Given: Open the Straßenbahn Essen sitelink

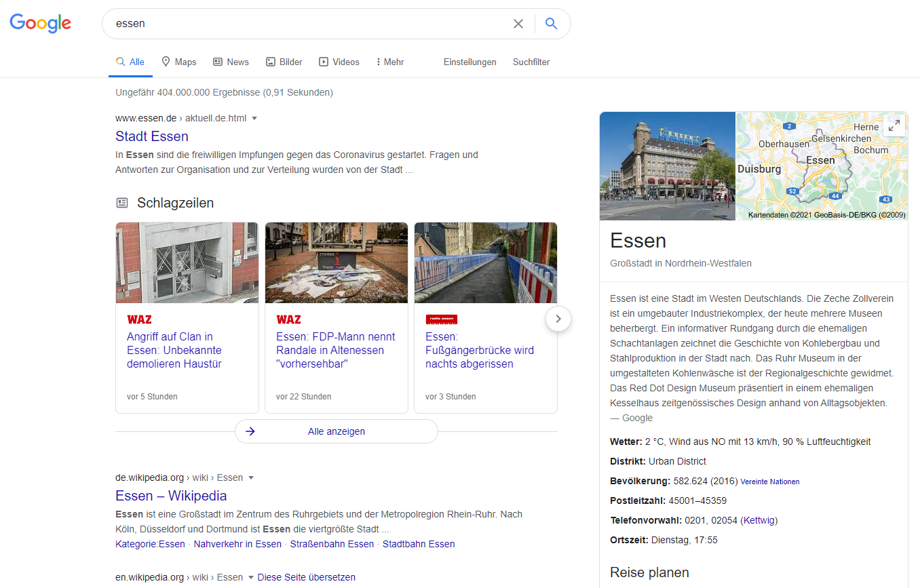Looking at the screenshot, I should pyautogui.click(x=332, y=544).
